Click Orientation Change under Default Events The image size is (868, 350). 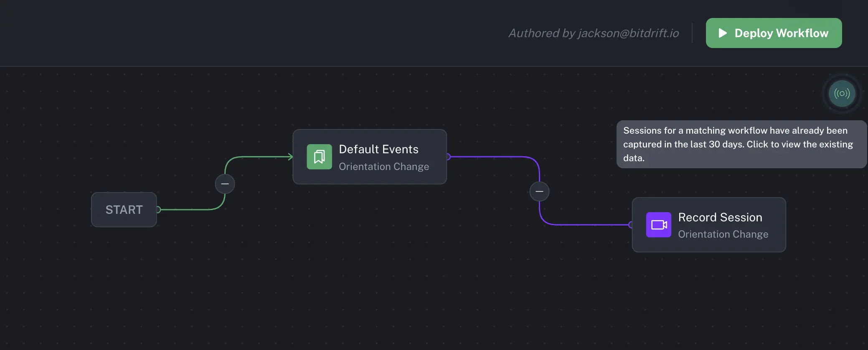383,166
